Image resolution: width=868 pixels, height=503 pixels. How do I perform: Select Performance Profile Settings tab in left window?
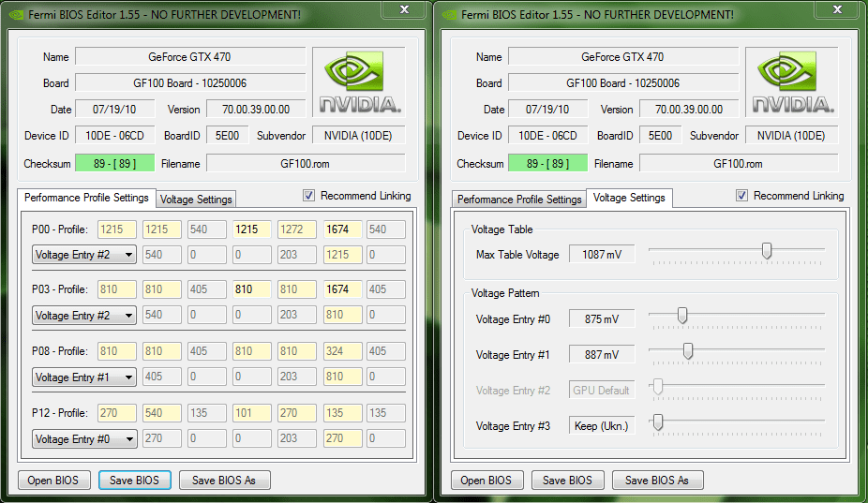point(86,198)
